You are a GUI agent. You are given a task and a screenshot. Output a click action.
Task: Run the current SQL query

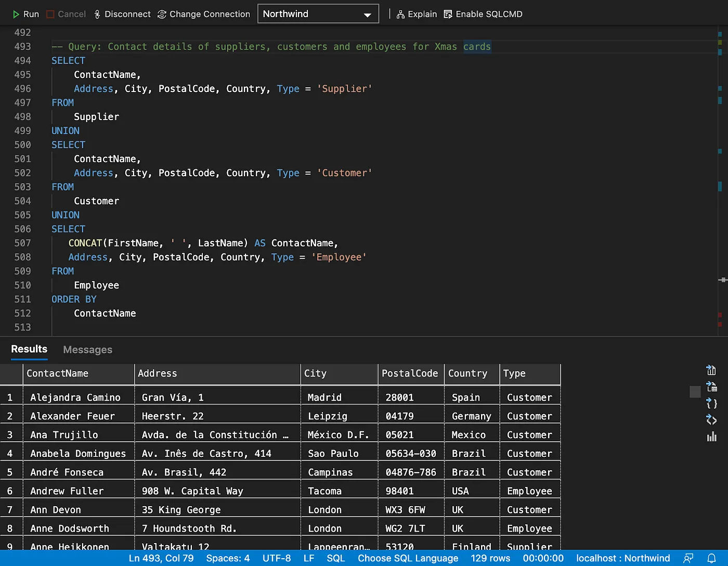[x=25, y=14]
